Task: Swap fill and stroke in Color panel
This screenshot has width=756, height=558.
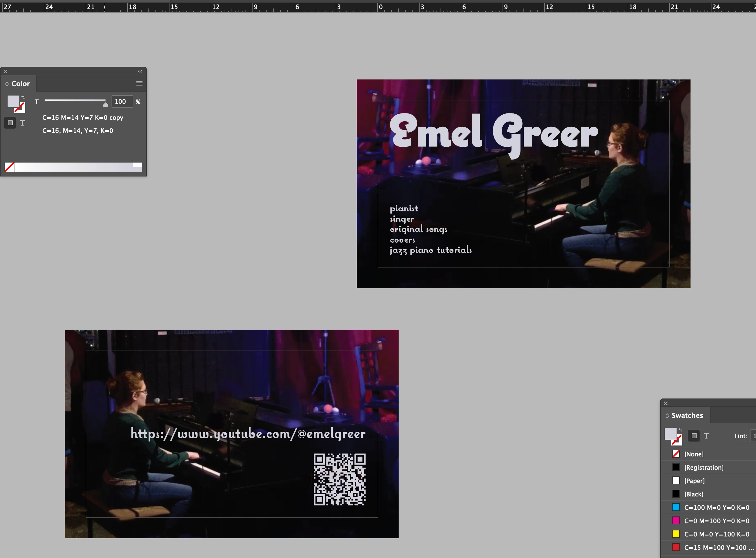Action: [23, 97]
